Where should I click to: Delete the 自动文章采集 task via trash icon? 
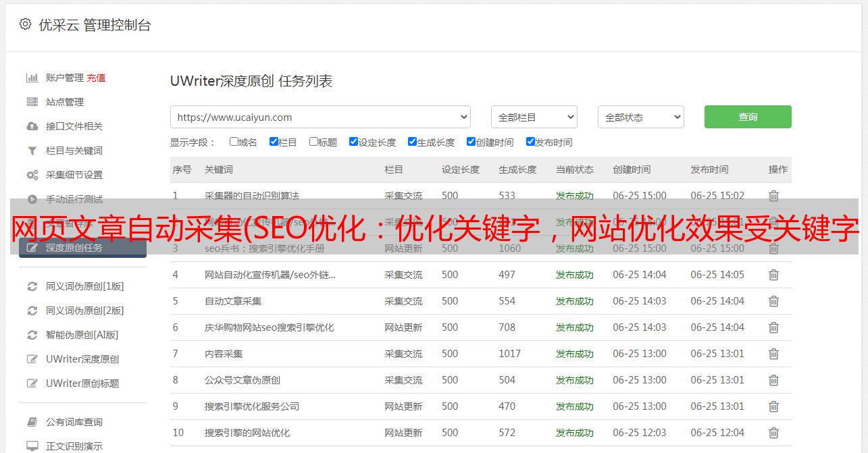coord(774,301)
